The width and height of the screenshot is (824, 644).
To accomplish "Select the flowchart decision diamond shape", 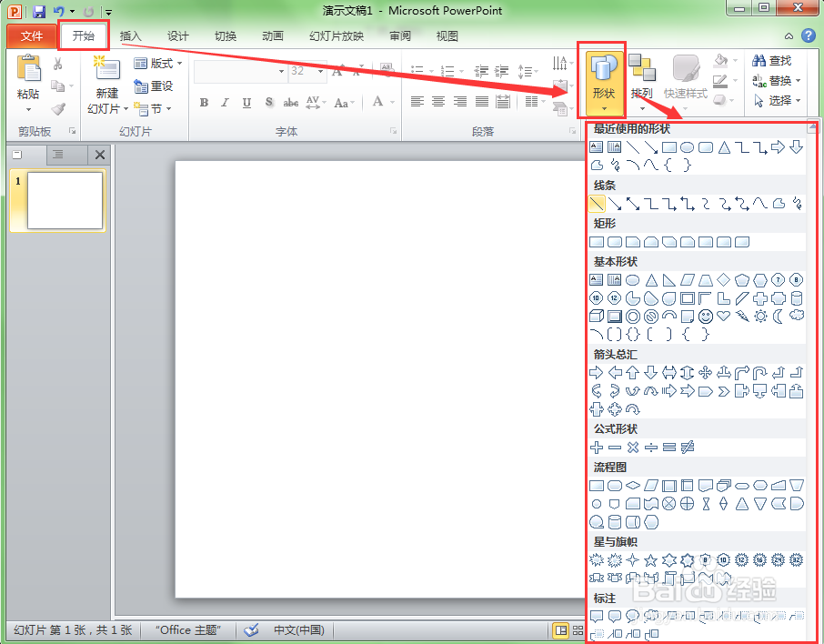I will point(633,485).
